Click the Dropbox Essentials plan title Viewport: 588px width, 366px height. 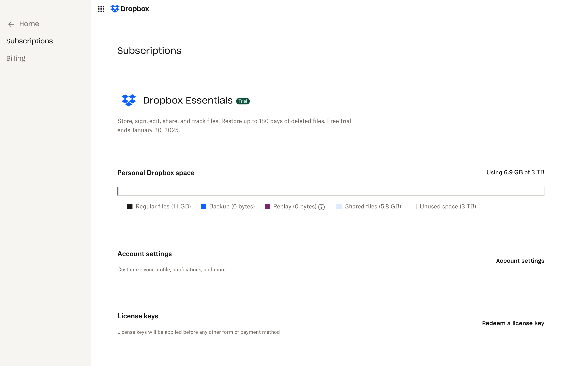tap(188, 100)
